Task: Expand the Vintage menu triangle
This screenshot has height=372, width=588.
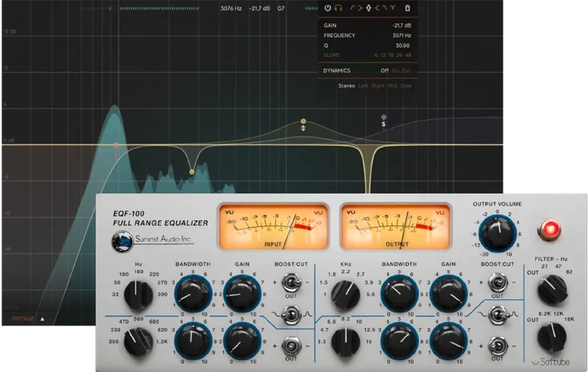Action: [x=43, y=319]
